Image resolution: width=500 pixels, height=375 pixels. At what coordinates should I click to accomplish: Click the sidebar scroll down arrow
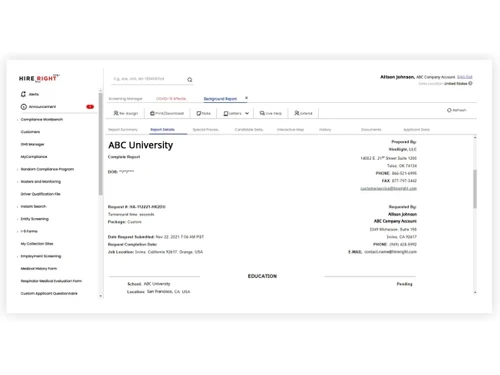pyautogui.click(x=101, y=296)
